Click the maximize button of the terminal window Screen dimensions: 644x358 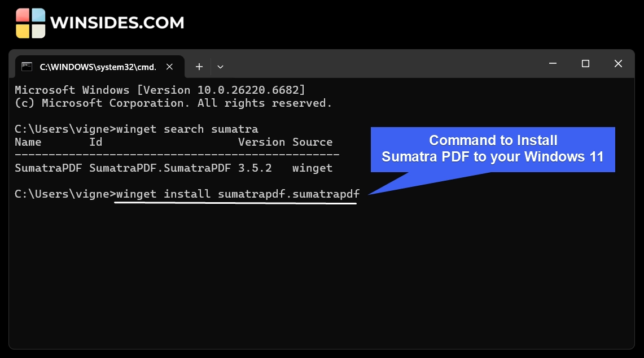pyautogui.click(x=585, y=64)
